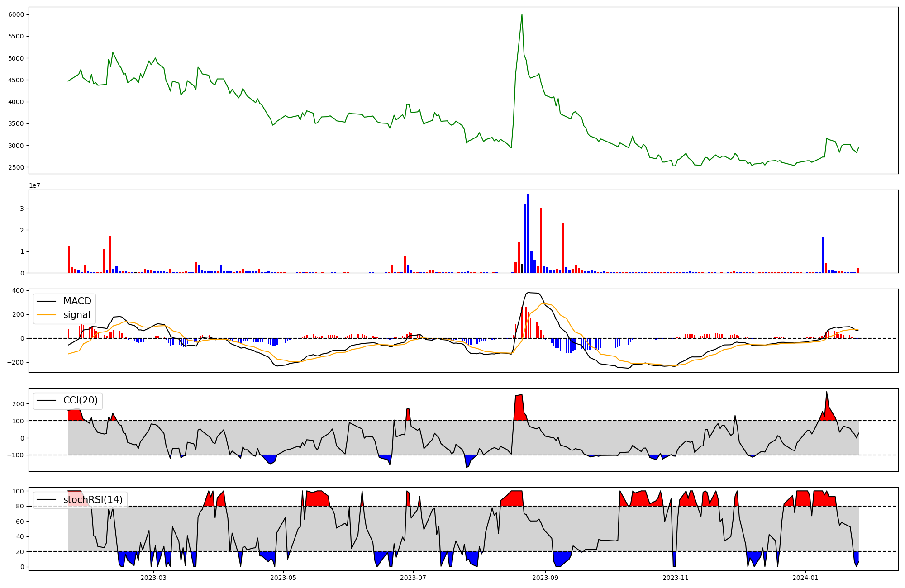Click the 2023-09 x-axis date label

[545, 578]
